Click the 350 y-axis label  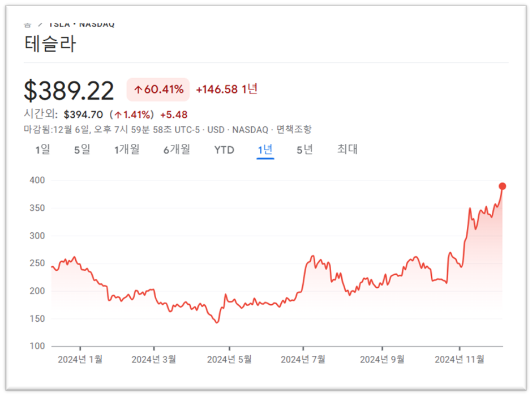[x=37, y=208]
